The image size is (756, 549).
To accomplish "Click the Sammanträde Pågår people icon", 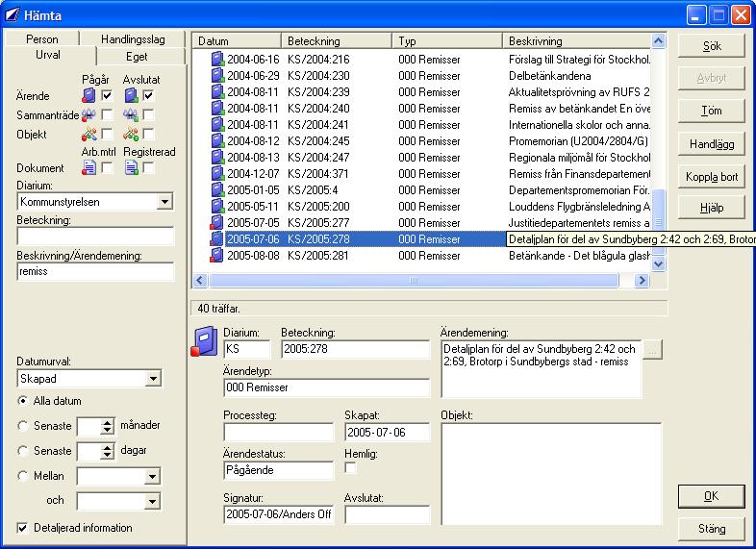I will pyautogui.click(x=88, y=114).
